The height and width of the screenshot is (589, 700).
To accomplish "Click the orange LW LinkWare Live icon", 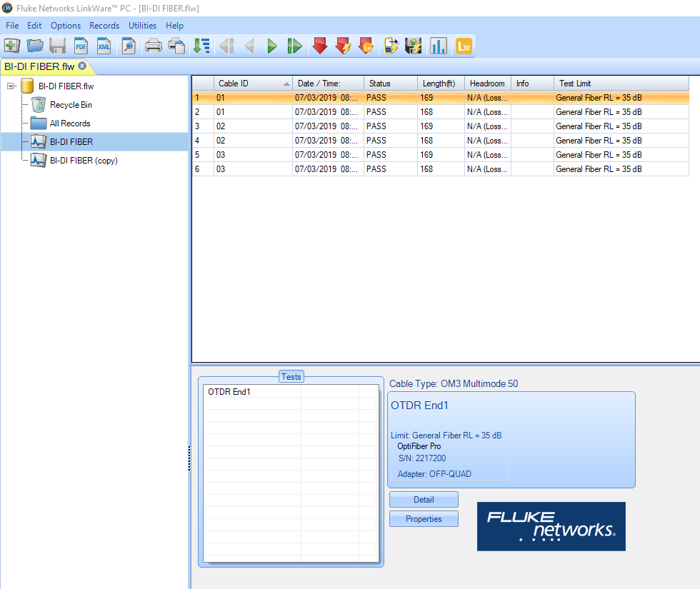I will (464, 46).
